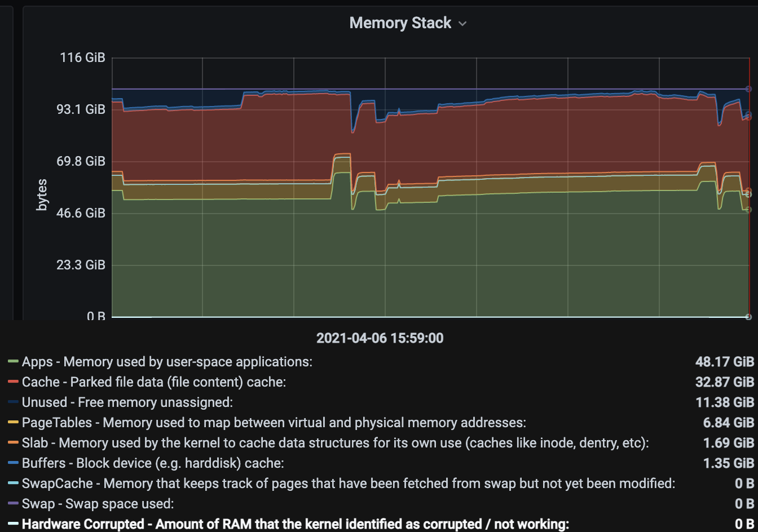Click the PageTables value 6.84 GiB
This screenshot has width=758, height=532.
pos(728,423)
